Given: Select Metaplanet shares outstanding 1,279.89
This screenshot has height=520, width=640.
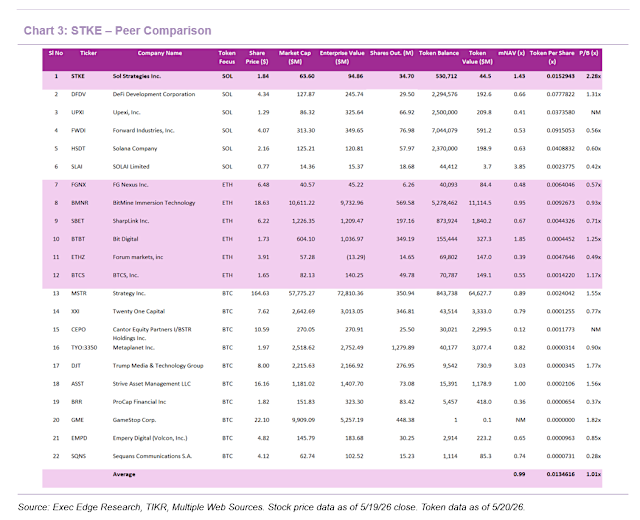Looking at the screenshot, I should click(402, 348).
